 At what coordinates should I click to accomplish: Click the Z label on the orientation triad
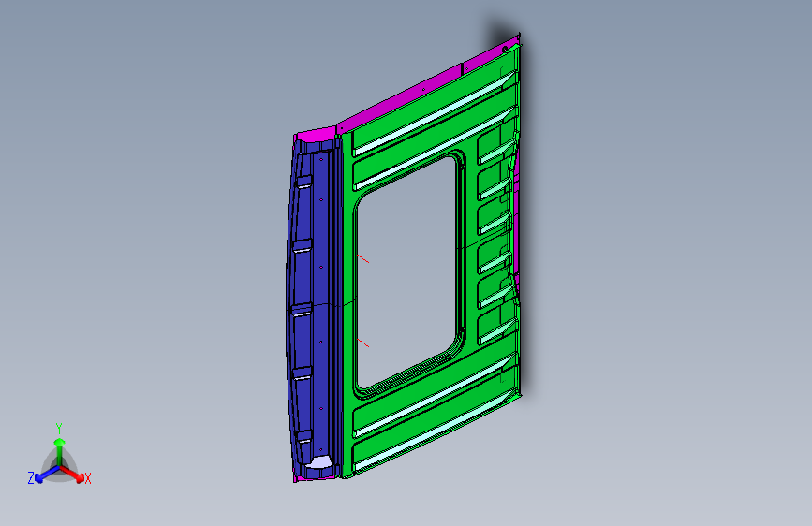(31, 478)
